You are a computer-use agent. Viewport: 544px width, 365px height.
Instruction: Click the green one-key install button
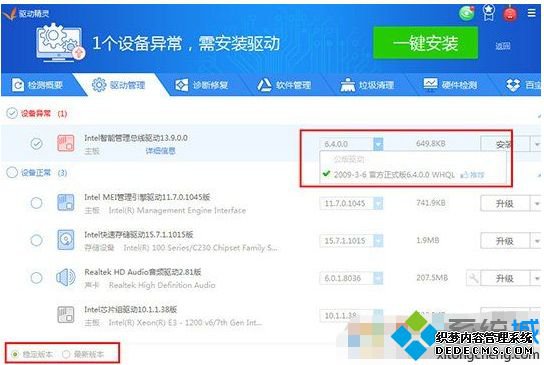click(425, 43)
